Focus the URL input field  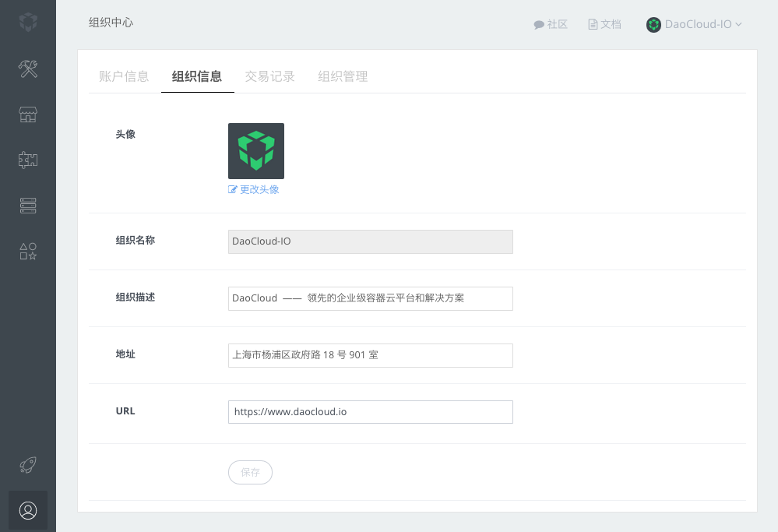(371, 412)
